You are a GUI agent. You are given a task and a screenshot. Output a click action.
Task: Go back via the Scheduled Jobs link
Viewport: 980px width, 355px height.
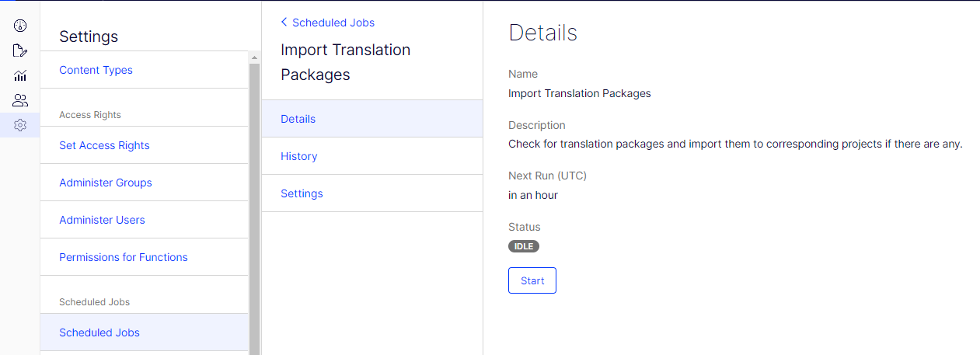[333, 23]
